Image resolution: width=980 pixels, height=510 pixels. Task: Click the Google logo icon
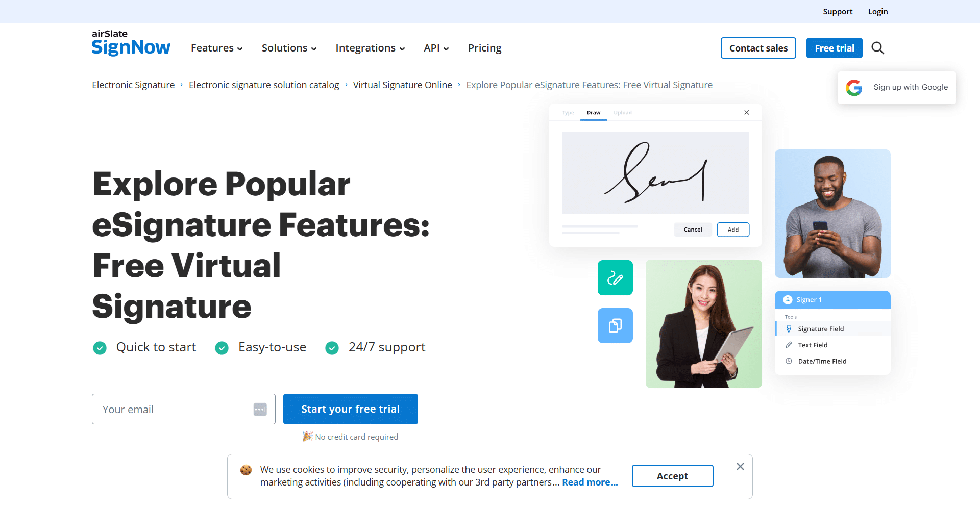(x=854, y=88)
